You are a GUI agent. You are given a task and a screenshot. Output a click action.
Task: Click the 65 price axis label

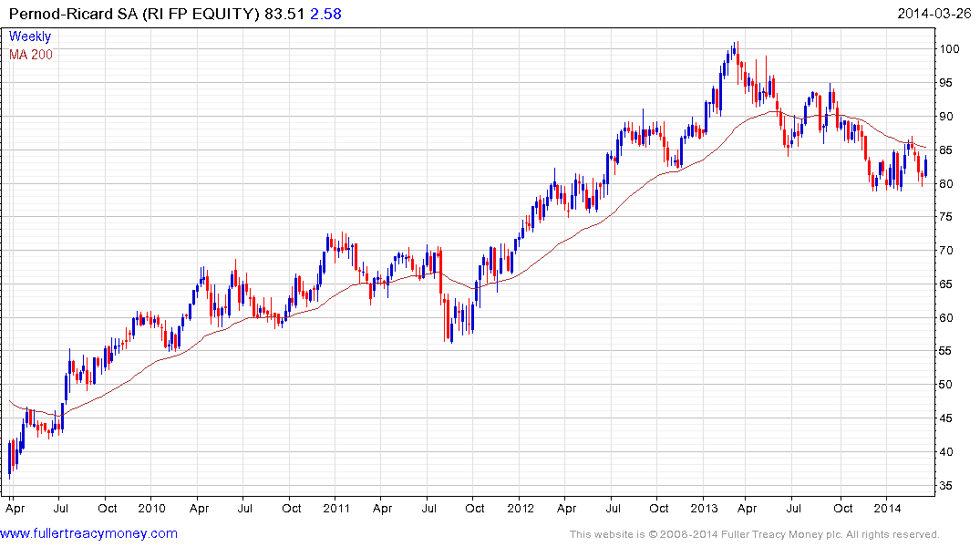pyautogui.click(x=947, y=284)
